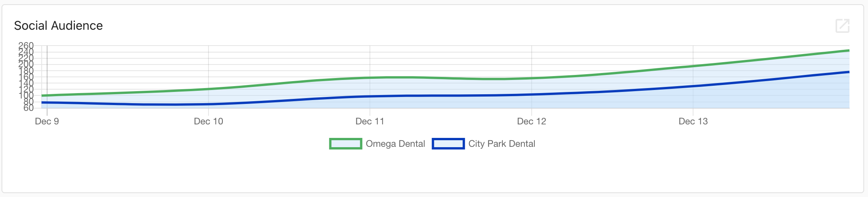The image size is (868, 197).
Task: Select the Dec 11 axis label
Action: point(370,121)
